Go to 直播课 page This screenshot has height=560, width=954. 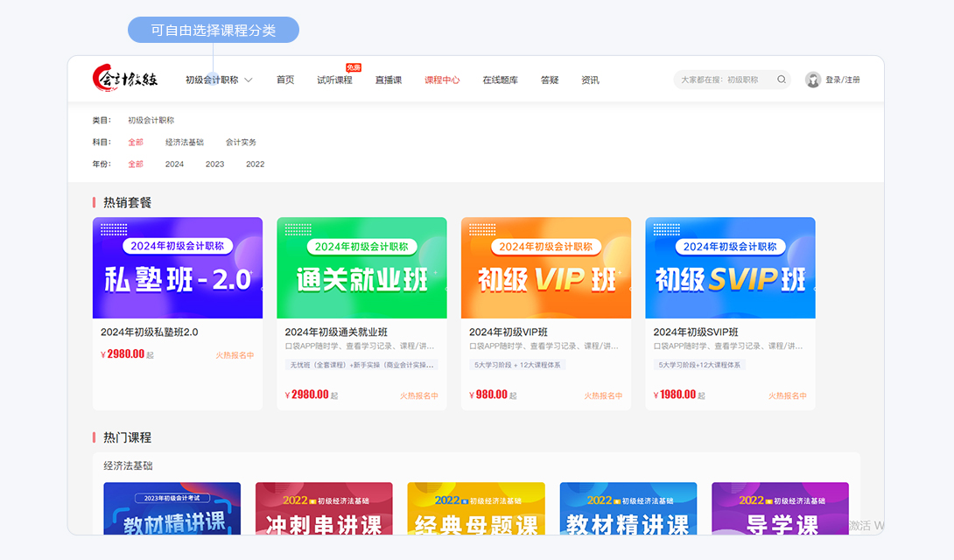389,80
